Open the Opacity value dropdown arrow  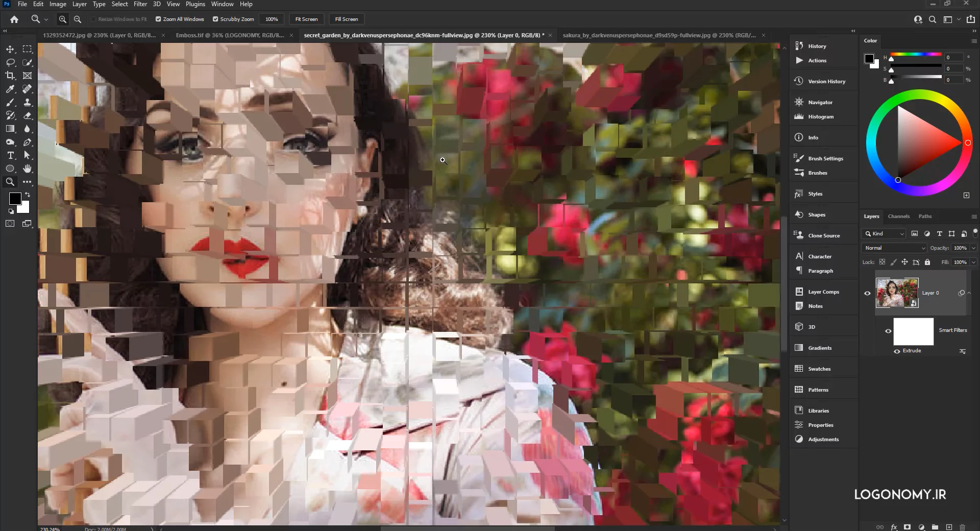973,248
